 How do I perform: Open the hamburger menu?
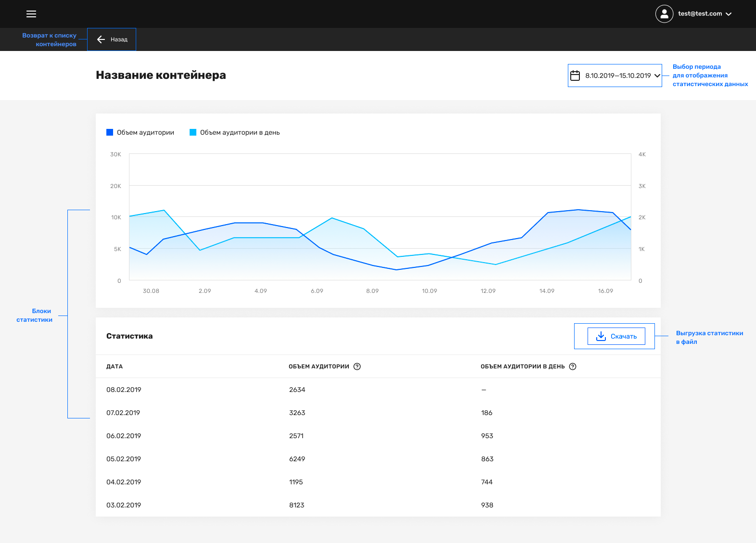point(31,14)
